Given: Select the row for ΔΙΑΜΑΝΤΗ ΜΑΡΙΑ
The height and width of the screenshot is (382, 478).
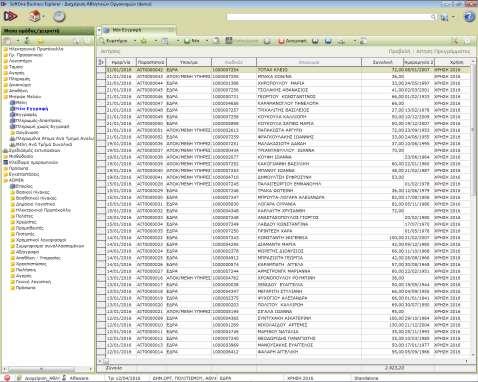Looking at the screenshot, I should [x=284, y=244].
